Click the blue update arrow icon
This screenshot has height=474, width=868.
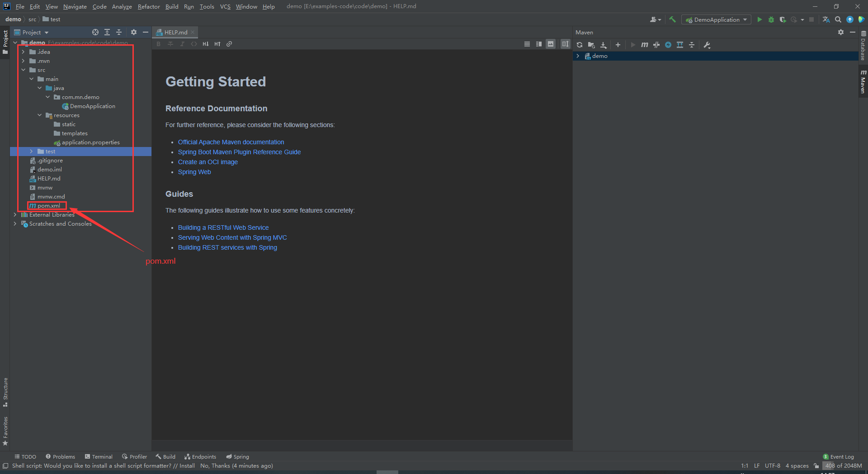point(850,19)
